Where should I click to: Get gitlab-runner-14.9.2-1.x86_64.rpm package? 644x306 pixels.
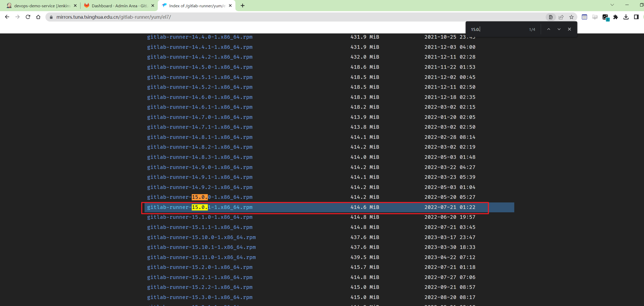(x=200, y=187)
